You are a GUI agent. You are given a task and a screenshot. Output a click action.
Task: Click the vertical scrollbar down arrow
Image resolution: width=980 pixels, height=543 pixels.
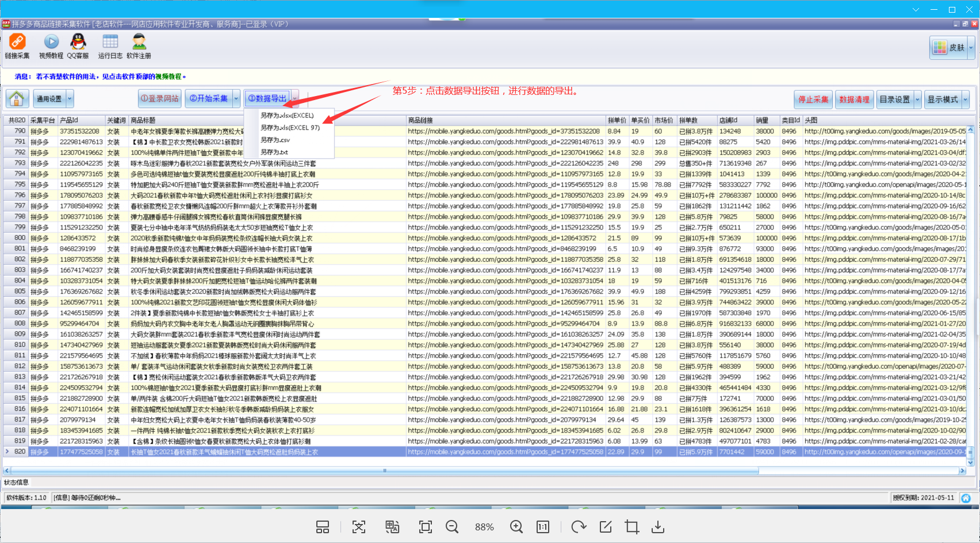pos(971,462)
